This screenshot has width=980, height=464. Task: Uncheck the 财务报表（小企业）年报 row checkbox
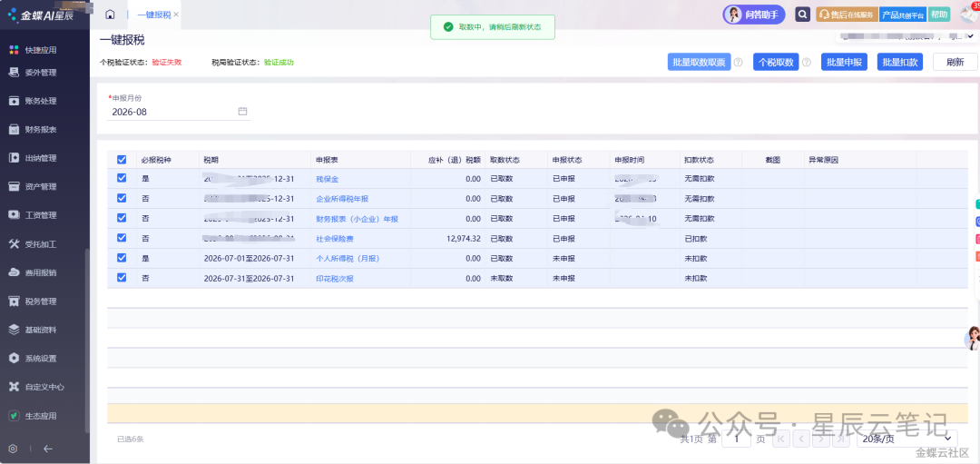click(122, 218)
